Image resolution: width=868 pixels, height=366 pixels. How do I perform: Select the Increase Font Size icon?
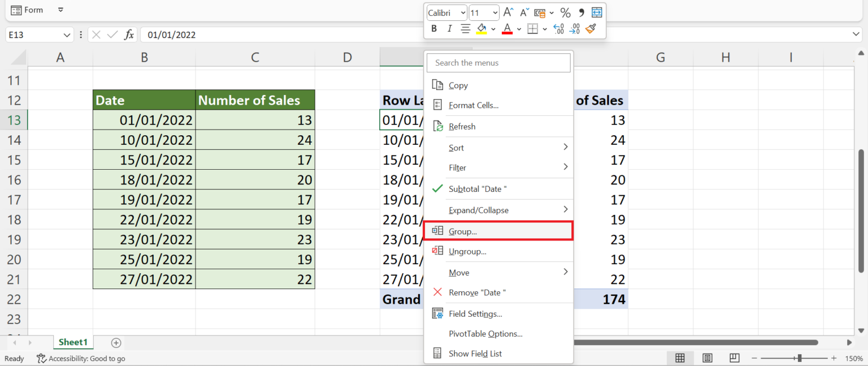tap(508, 12)
